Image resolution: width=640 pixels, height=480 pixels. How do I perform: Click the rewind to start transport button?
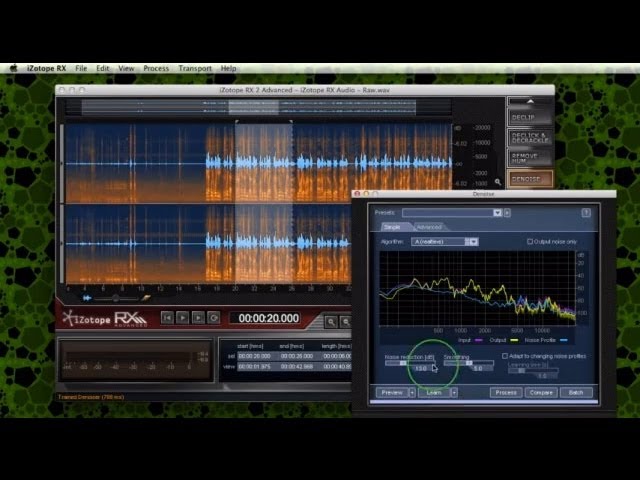point(167,318)
